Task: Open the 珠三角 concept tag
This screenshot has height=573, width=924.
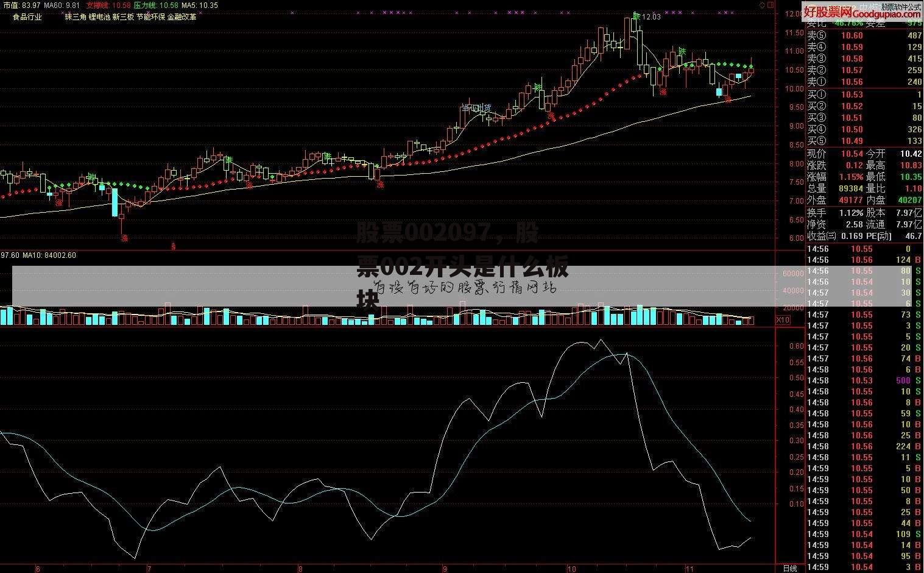Action: [76, 17]
